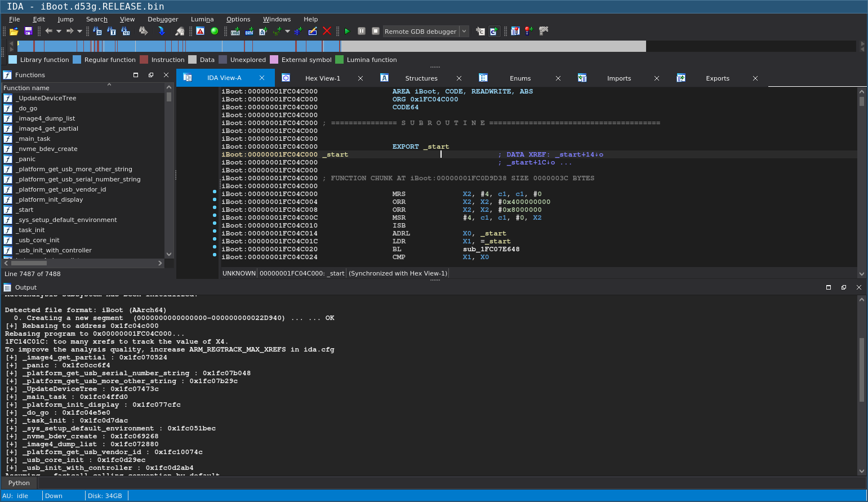
Task: Click the attach to process C icon
Action: tap(480, 32)
